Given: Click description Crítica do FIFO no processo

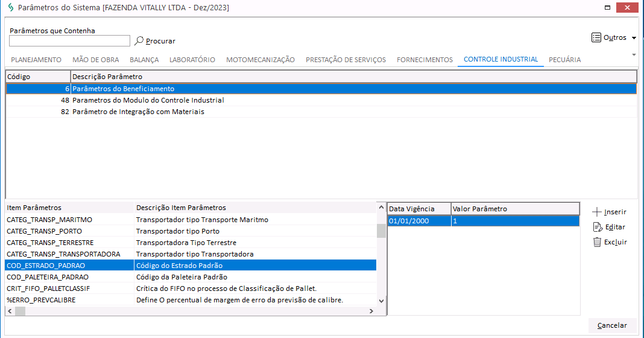Looking at the screenshot, I should click(226, 289).
